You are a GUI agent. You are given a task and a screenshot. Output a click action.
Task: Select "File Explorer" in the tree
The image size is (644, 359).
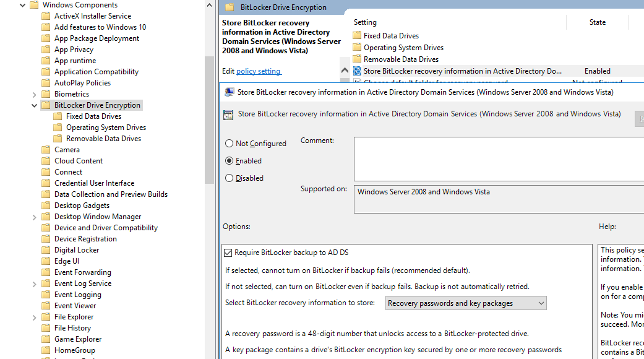[x=74, y=317]
